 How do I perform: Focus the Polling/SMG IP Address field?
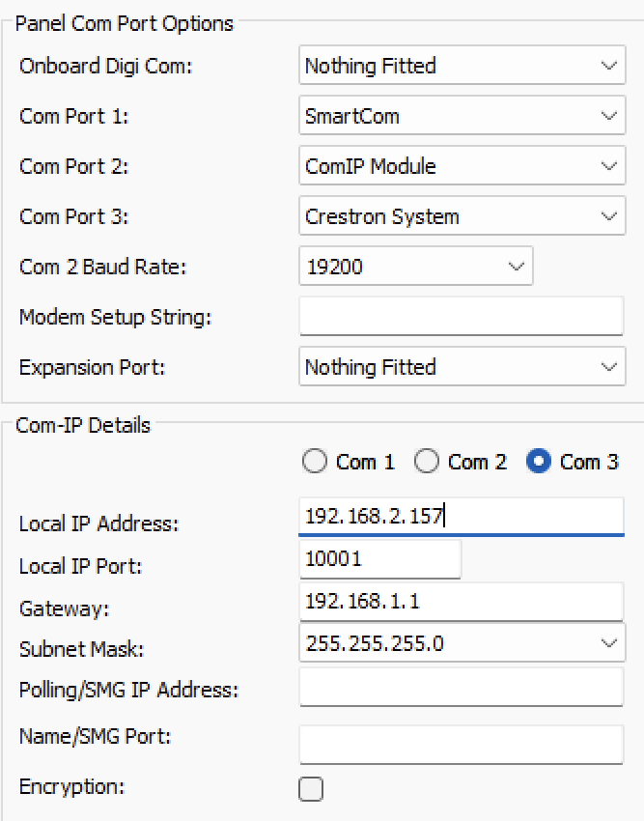(x=461, y=687)
